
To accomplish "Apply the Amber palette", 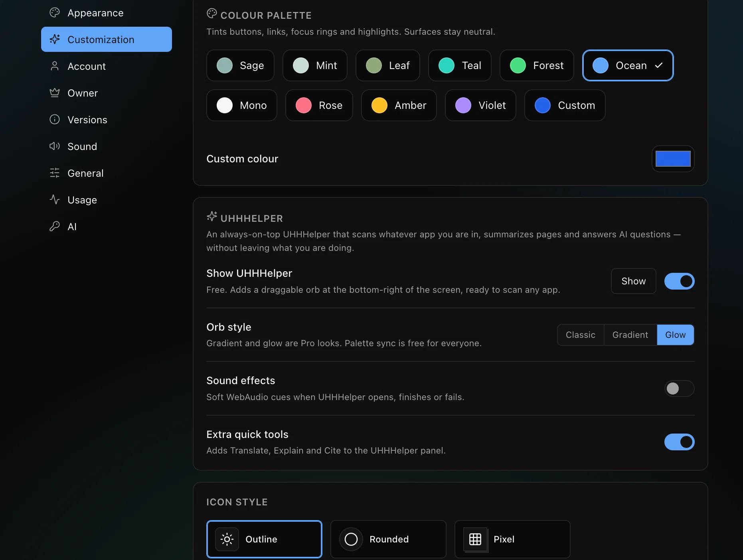I will (399, 105).
